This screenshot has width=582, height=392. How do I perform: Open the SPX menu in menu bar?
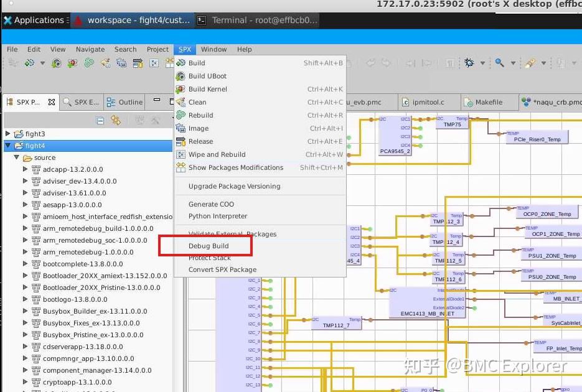[x=184, y=49]
